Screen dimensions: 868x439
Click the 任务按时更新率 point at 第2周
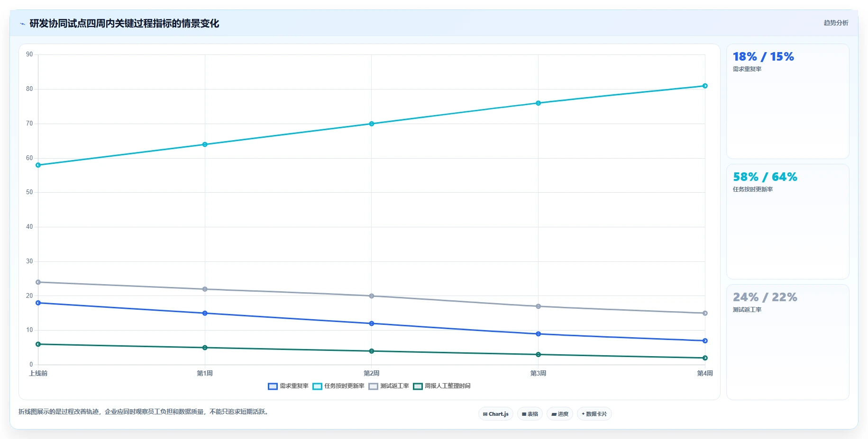pos(372,124)
